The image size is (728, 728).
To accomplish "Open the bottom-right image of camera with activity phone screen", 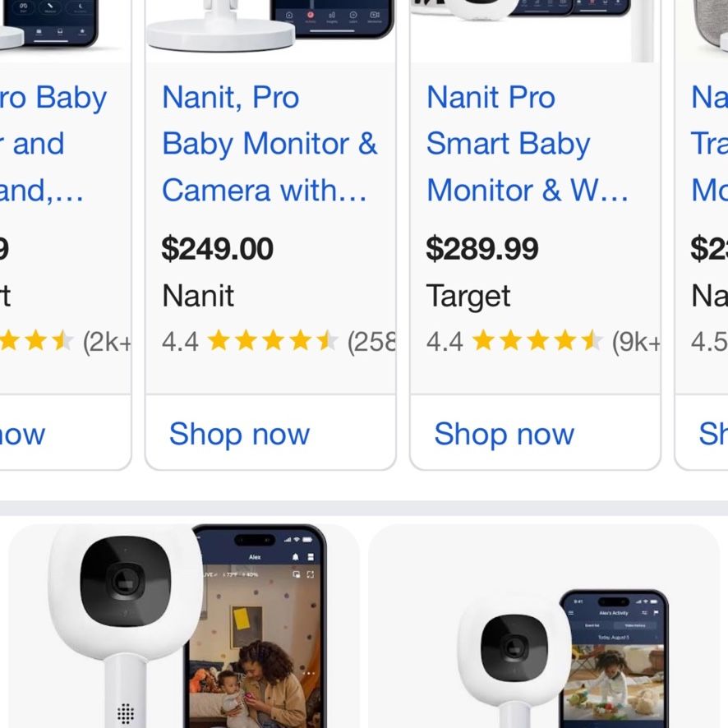I will pos(544,626).
